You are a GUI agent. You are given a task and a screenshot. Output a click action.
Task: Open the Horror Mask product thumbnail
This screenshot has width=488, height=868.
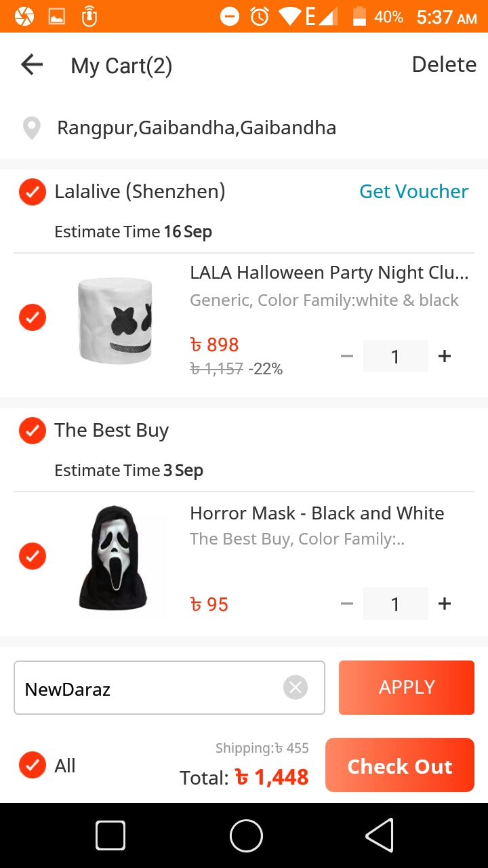click(114, 557)
